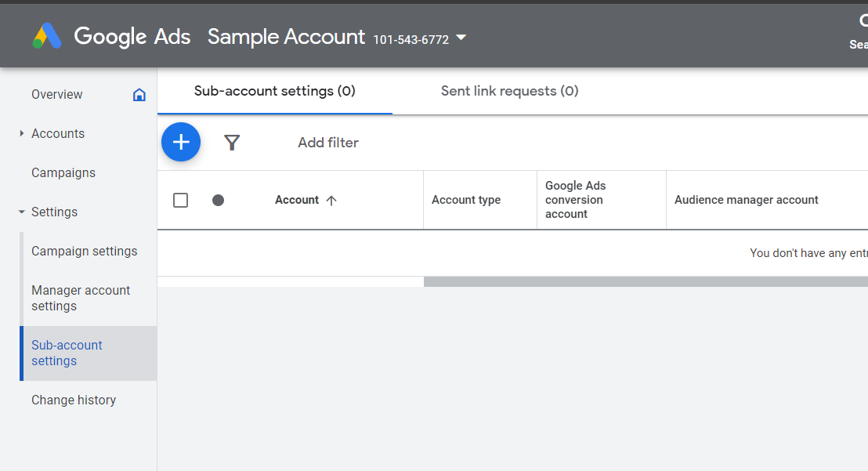Click the Overview home icon
The height and width of the screenshot is (471, 868).
(x=139, y=95)
